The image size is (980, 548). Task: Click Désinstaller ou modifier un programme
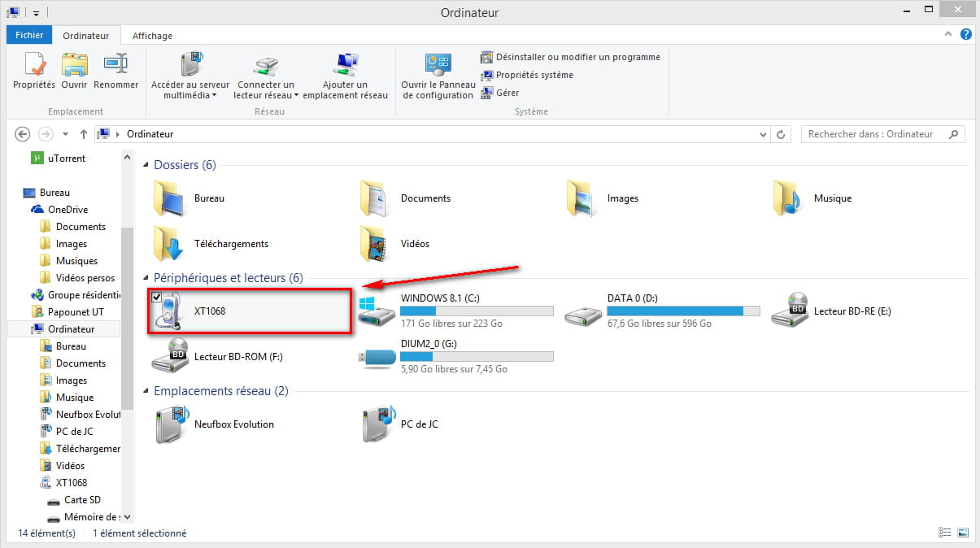(570, 57)
